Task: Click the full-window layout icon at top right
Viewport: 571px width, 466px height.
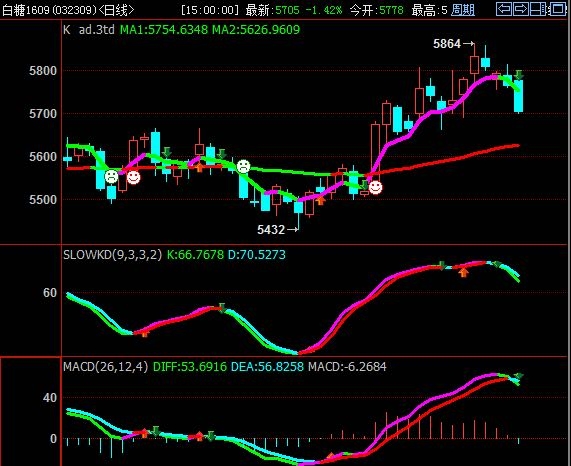Action: pyautogui.click(x=557, y=9)
